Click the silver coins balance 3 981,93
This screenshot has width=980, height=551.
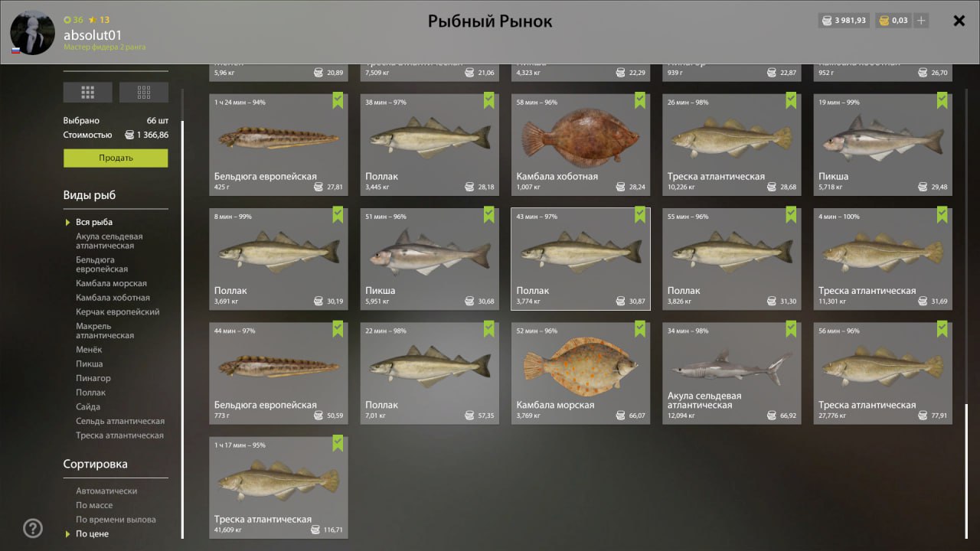coord(844,21)
